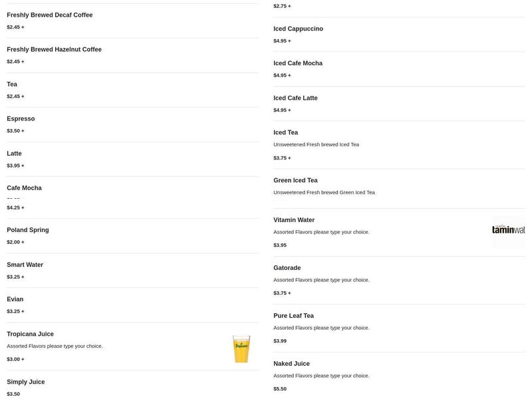Pick the Latte menu item

pyautogui.click(x=14, y=154)
